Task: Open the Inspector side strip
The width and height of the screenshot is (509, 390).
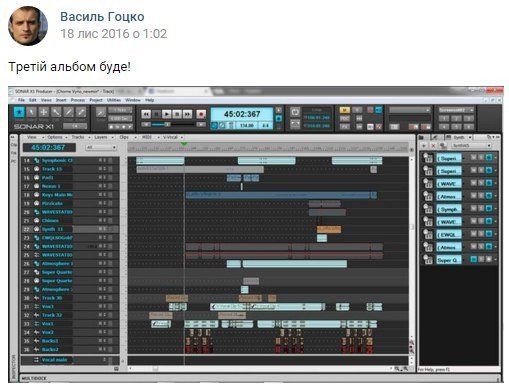Action: (14, 366)
